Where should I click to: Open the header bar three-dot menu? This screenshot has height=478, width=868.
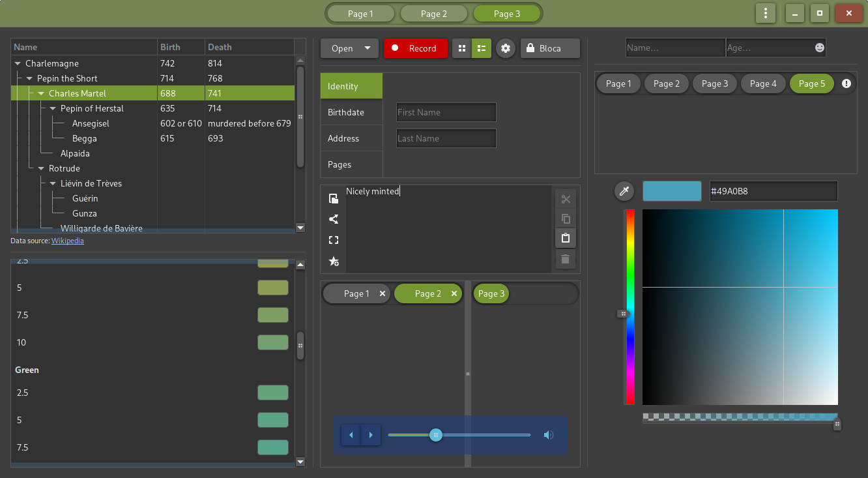(765, 13)
